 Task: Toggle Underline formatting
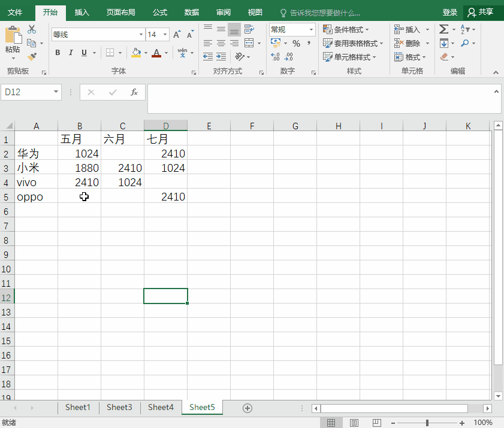coord(84,52)
